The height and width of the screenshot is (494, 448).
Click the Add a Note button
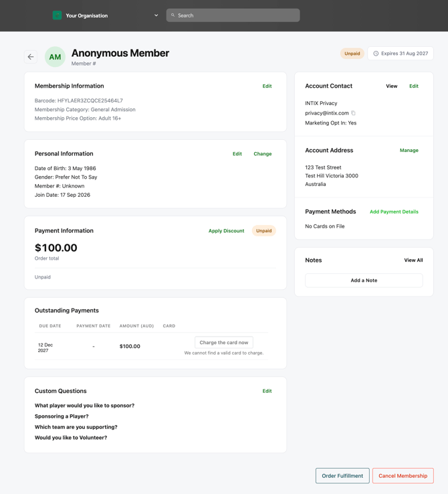click(364, 280)
